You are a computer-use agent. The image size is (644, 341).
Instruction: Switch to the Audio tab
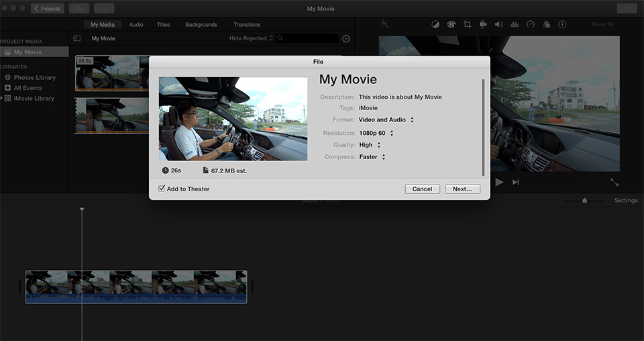coord(136,25)
